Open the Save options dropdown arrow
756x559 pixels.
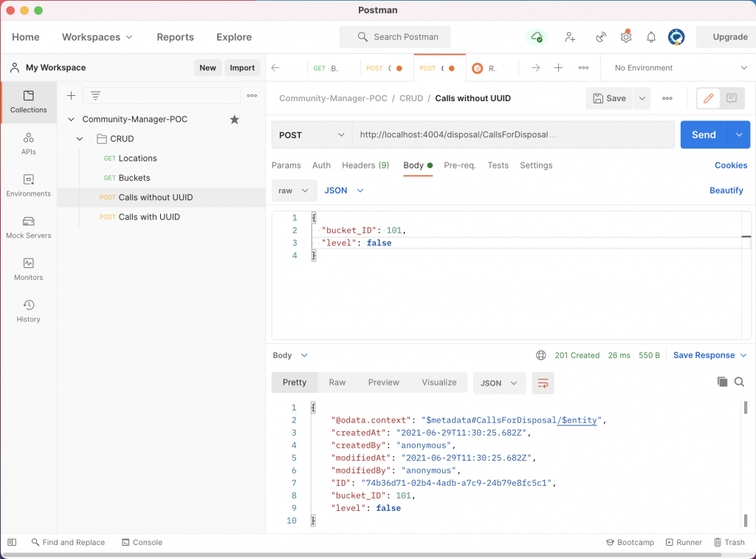tap(642, 98)
